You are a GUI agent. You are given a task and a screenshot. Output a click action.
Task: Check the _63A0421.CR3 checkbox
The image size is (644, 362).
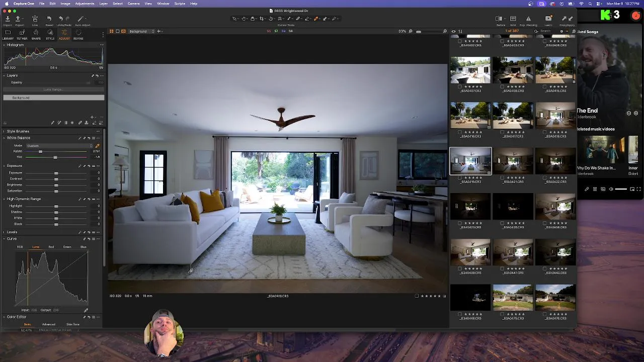503,177
